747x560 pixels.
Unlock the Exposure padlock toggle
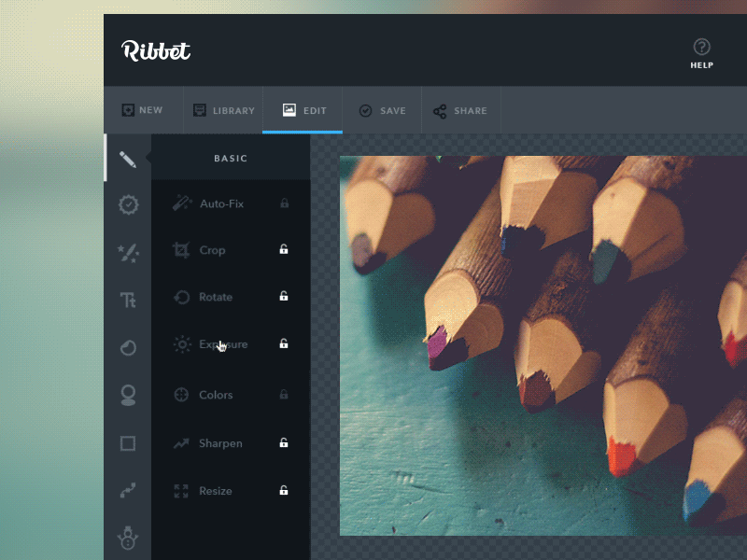pyautogui.click(x=283, y=344)
